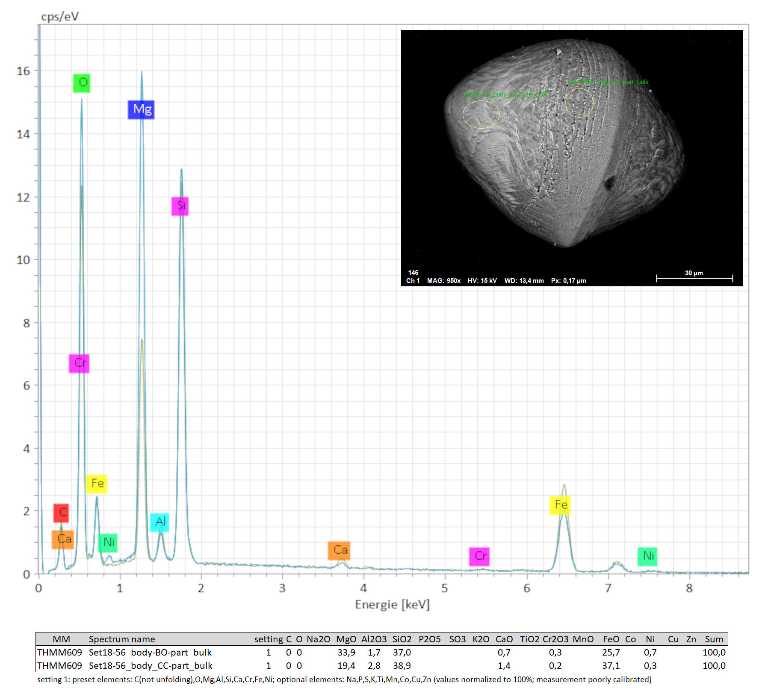Image resolution: width=762 pixels, height=700 pixels.
Task: Click the green O element label
Action: 82,83
